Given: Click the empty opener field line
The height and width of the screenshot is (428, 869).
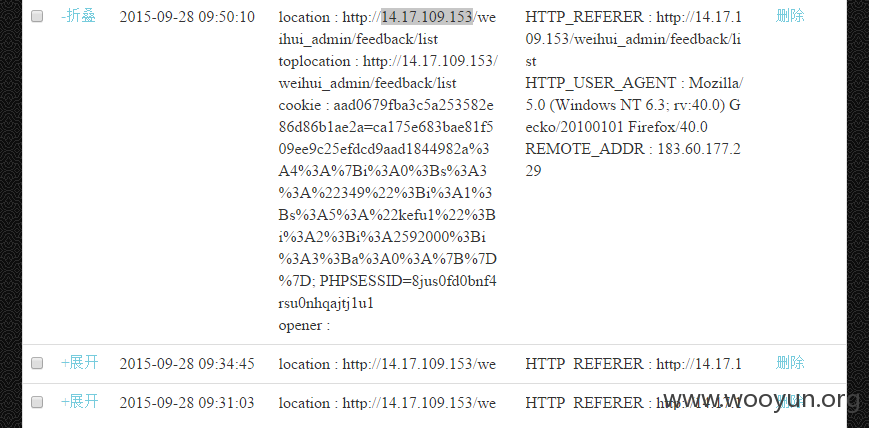Looking at the screenshot, I should tap(304, 325).
